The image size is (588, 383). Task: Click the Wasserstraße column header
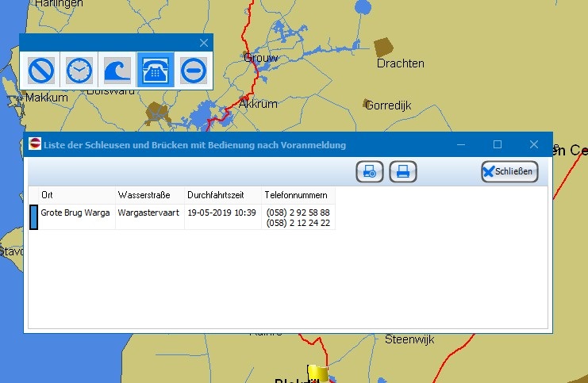point(149,195)
